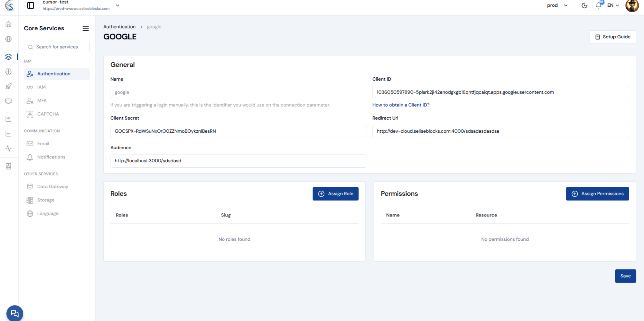The height and width of the screenshot is (321, 644).
Task: Open the globe icon in left rail
Action: point(9,39)
